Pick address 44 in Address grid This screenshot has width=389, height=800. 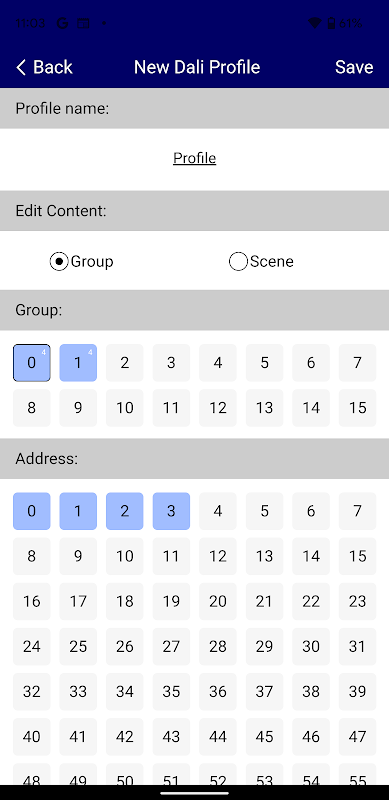coord(218,737)
